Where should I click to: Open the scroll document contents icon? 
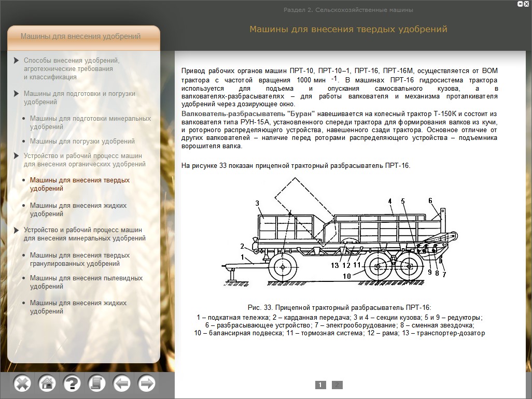click(96, 384)
